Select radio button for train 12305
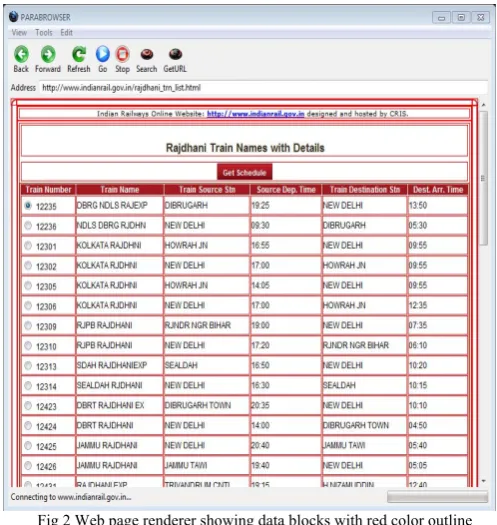This screenshot has height=525, width=497. [x=28, y=286]
